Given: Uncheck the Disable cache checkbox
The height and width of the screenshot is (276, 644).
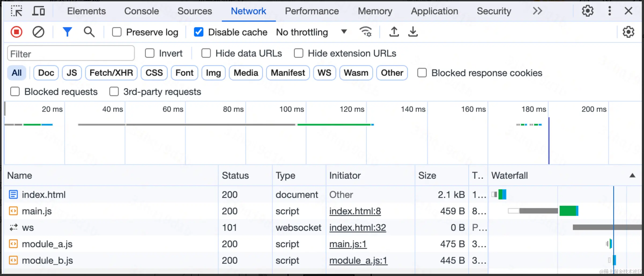Looking at the screenshot, I should (x=199, y=32).
